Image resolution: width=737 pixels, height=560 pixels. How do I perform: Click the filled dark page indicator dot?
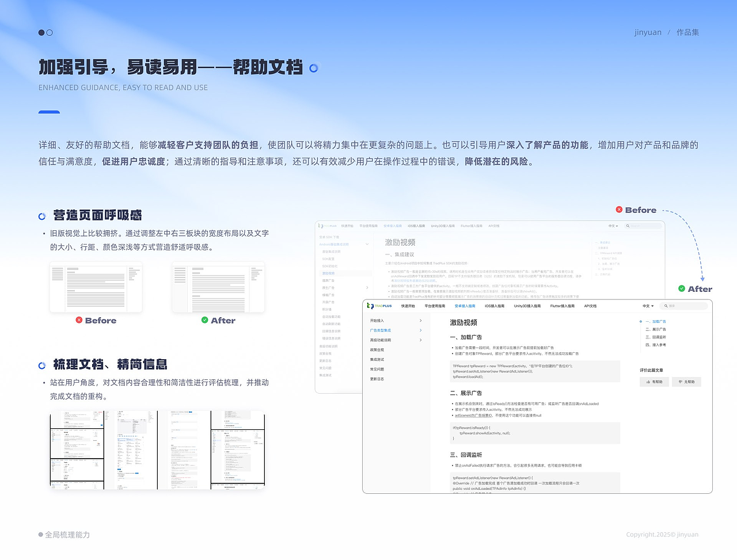click(x=41, y=32)
